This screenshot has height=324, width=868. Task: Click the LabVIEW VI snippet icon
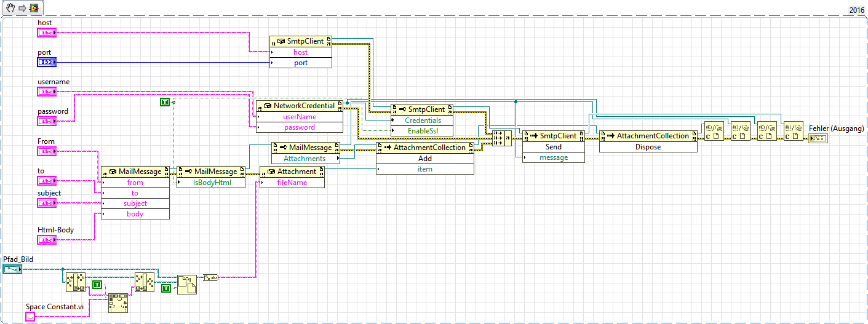(33, 9)
